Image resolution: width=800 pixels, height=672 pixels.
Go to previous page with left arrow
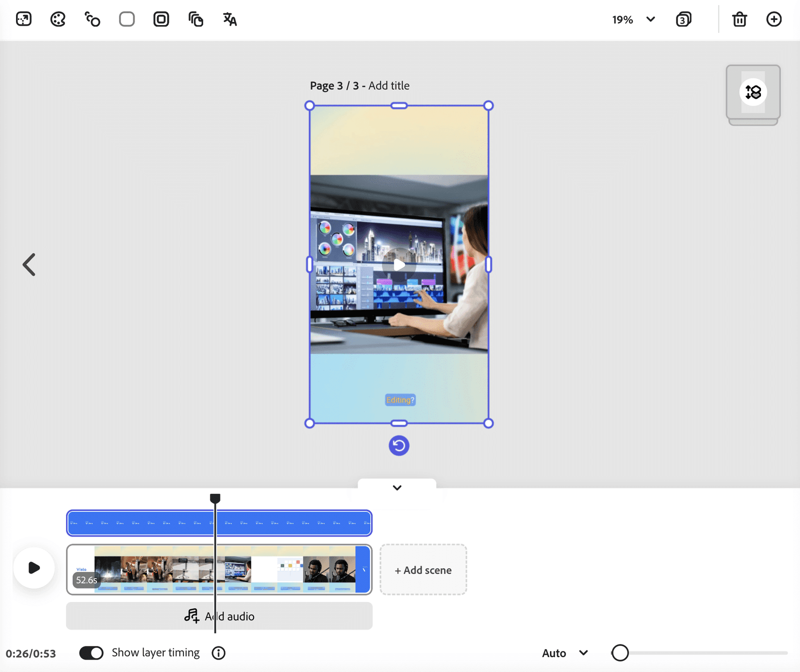click(x=29, y=264)
